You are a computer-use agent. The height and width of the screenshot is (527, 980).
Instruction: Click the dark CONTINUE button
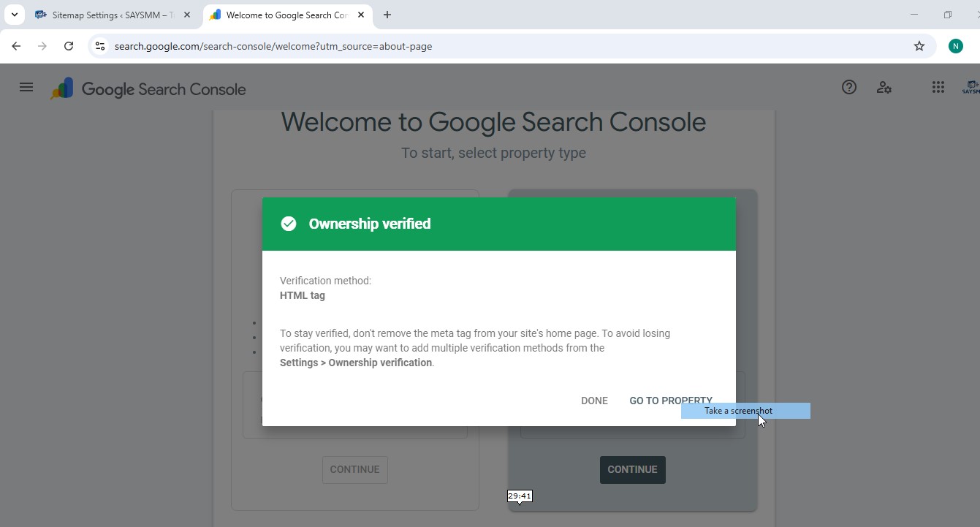632,469
